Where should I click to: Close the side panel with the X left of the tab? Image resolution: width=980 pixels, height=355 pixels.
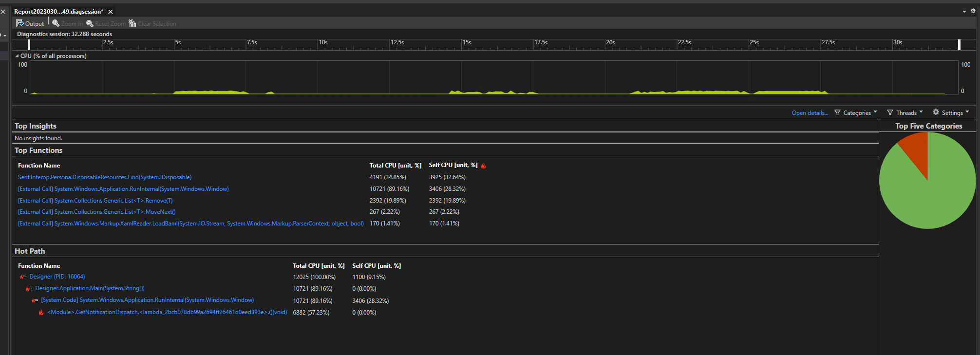click(3, 12)
